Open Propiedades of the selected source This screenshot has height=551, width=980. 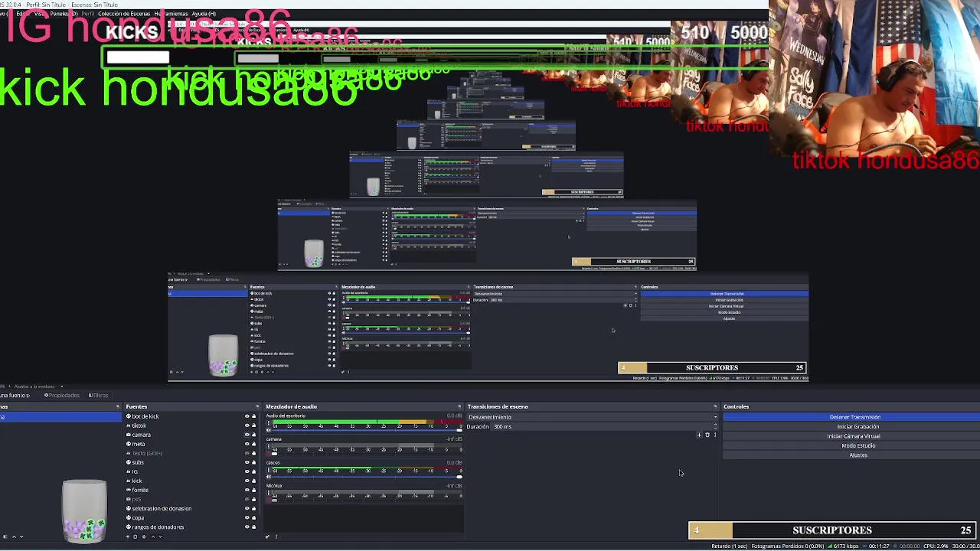tap(62, 395)
